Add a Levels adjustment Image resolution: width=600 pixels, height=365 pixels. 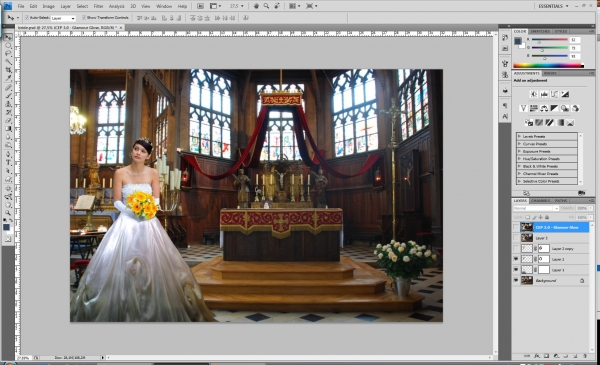(x=544, y=94)
